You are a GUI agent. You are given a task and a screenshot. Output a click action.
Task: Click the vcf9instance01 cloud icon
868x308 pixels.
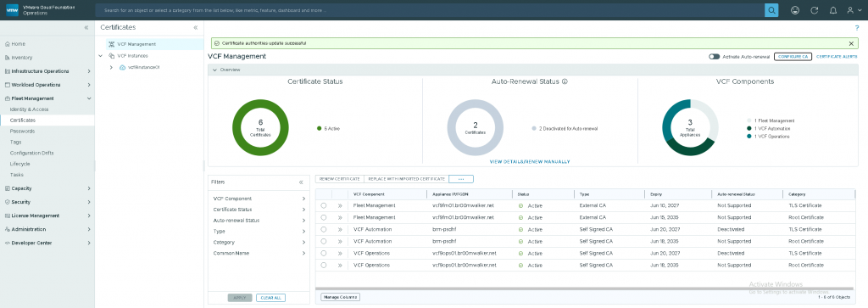[123, 67]
